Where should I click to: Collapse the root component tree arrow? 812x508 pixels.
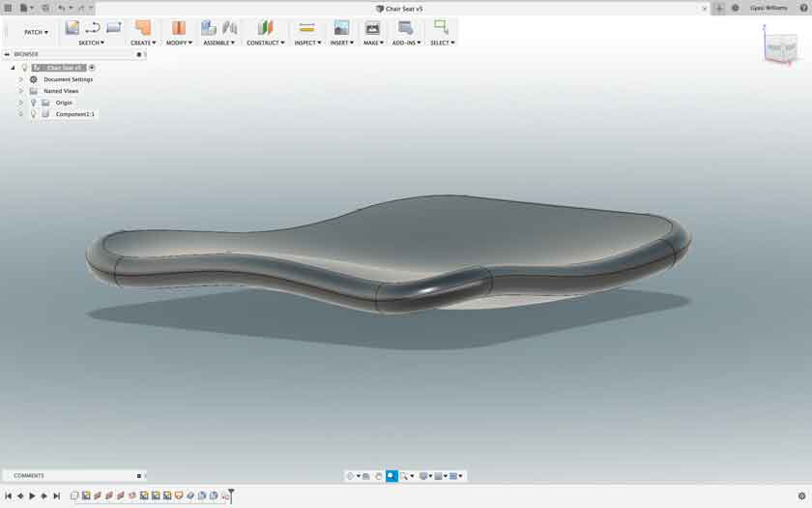click(x=13, y=68)
